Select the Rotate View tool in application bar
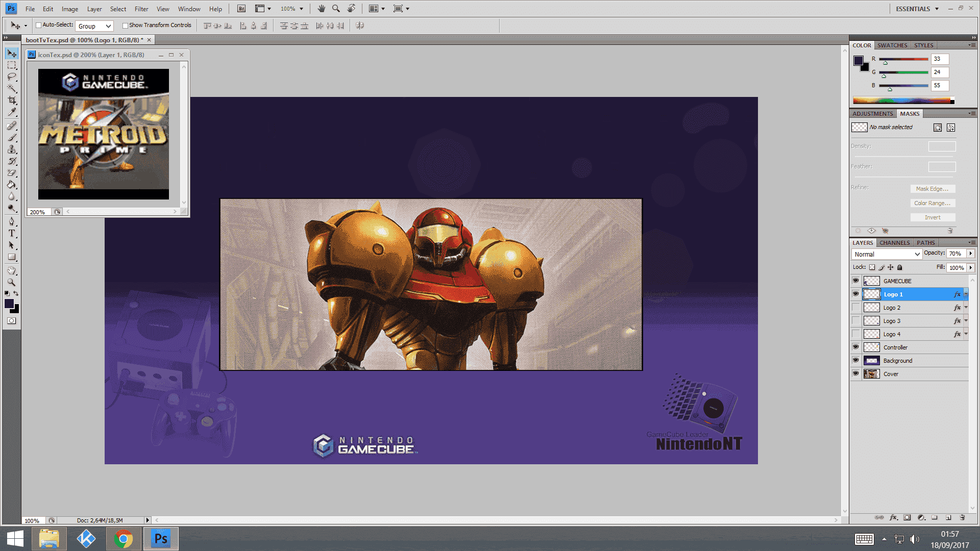This screenshot has width=980, height=551. click(352, 9)
